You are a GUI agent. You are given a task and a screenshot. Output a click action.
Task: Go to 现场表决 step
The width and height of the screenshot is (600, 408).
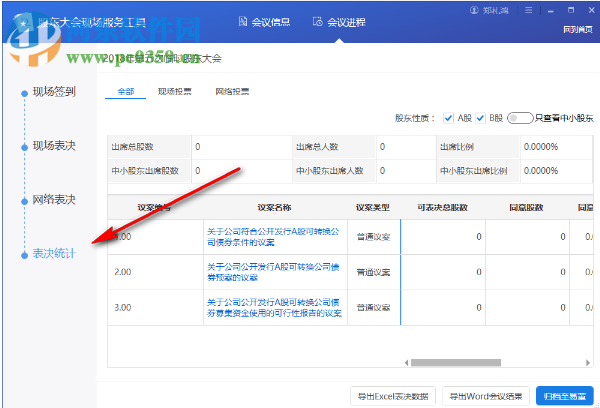click(54, 146)
